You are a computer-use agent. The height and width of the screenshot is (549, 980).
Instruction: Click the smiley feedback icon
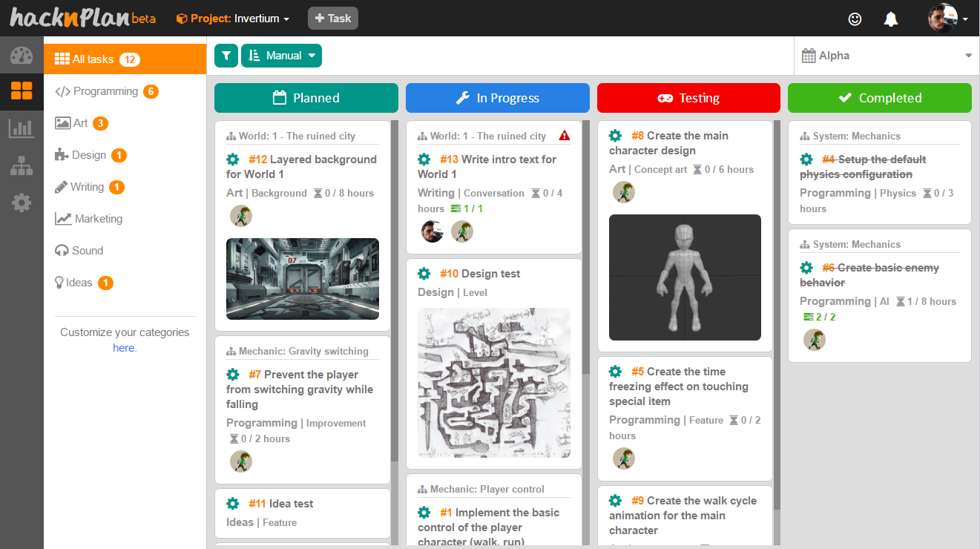[855, 19]
